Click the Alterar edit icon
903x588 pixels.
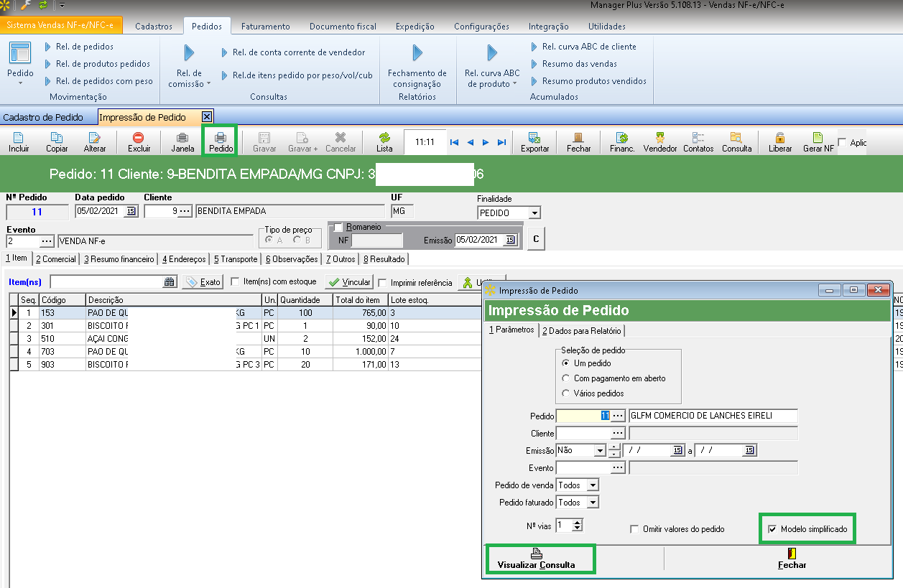click(94, 141)
